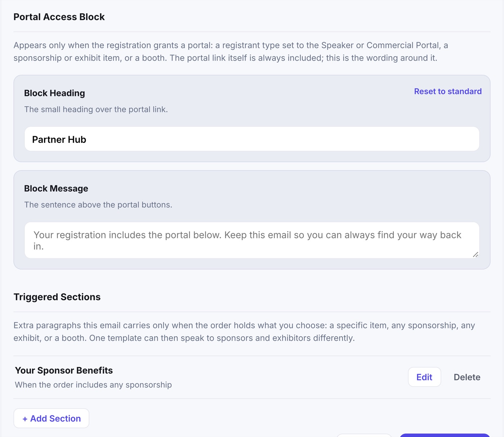
Task: Click the Block Heading label
Action: (x=54, y=93)
